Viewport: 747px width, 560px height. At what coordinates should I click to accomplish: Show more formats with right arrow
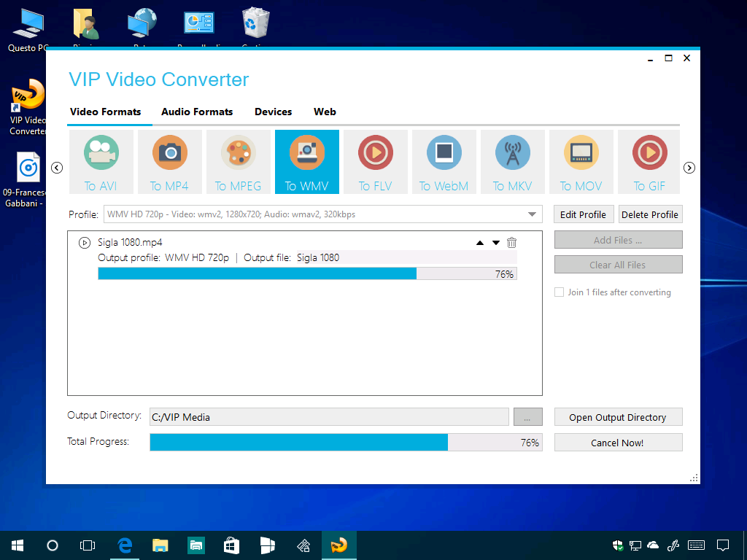point(689,168)
